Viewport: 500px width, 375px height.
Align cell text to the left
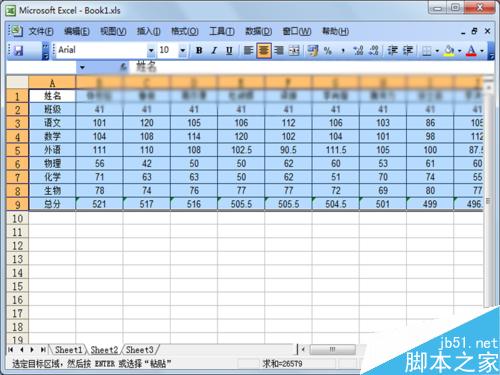248,50
